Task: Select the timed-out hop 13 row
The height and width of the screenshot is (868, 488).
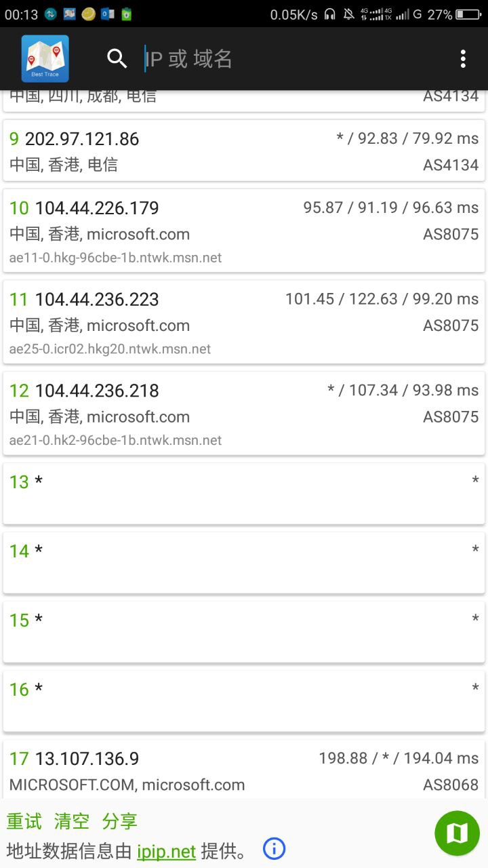Action: [x=244, y=493]
